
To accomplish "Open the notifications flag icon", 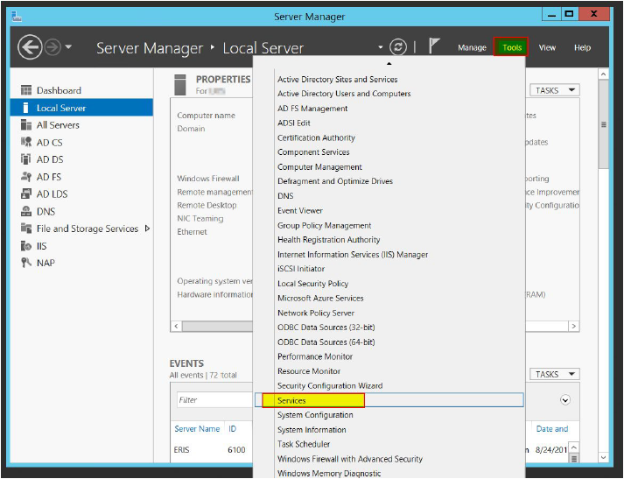I will [433, 47].
